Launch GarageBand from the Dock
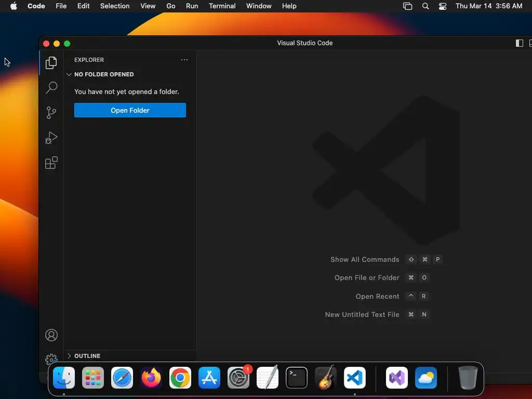Viewport: 532px width, 399px height. click(326, 378)
